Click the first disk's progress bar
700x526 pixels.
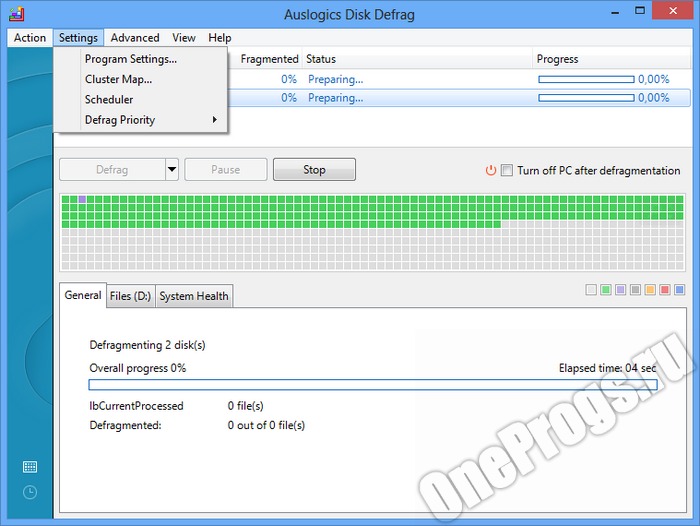[586, 79]
